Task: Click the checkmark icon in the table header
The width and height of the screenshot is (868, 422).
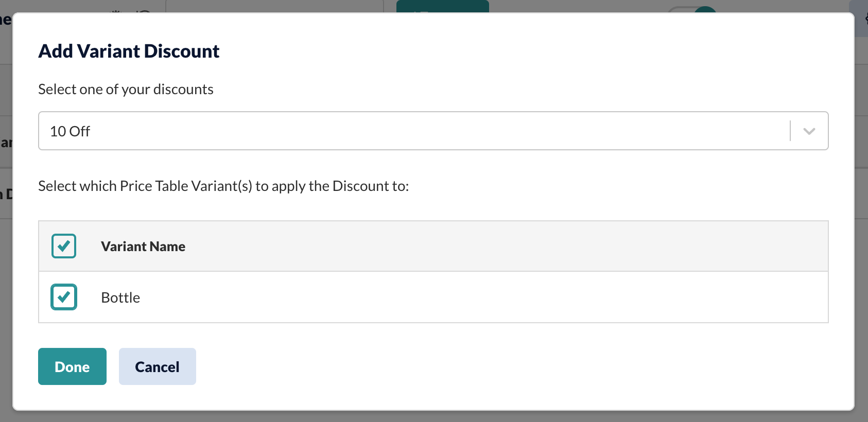Action: [64, 246]
